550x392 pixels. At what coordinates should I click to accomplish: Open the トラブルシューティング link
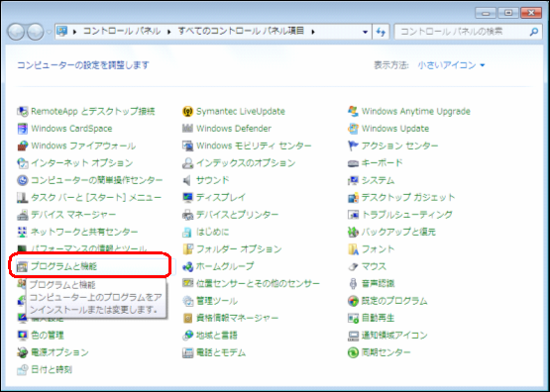407,215
